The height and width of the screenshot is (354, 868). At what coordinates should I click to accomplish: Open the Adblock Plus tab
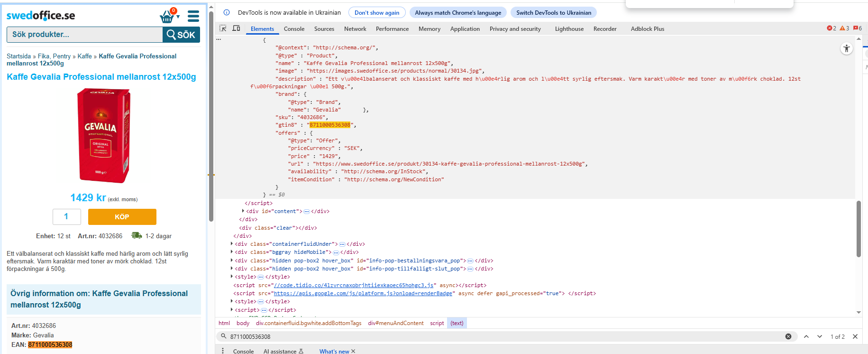click(x=648, y=29)
